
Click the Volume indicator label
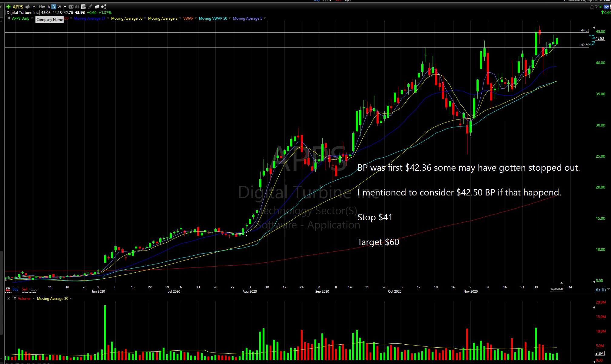[x=24, y=299]
